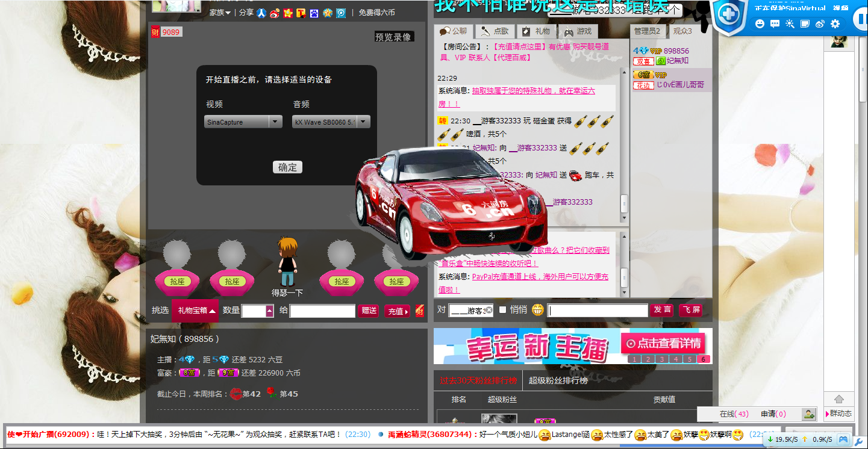The width and height of the screenshot is (868, 449).
Task: Expand the 礼物宝箱 gift box selector
Action: [196, 311]
